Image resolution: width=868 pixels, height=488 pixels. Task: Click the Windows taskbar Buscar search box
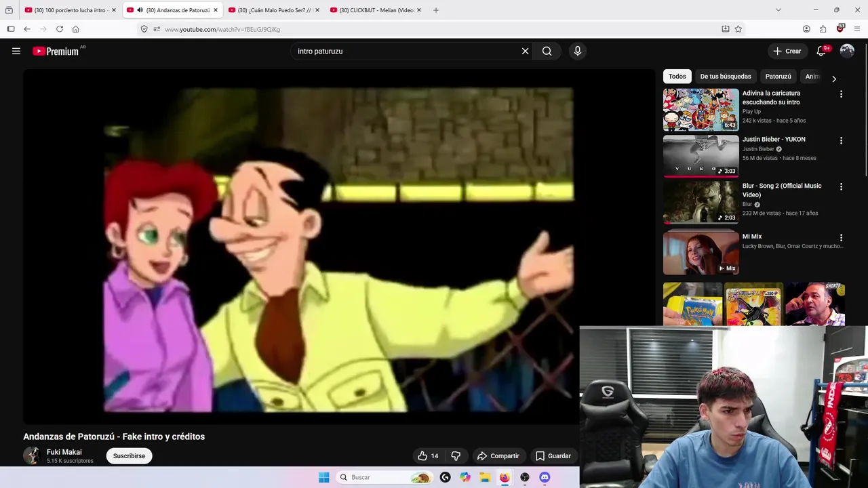pos(384,477)
